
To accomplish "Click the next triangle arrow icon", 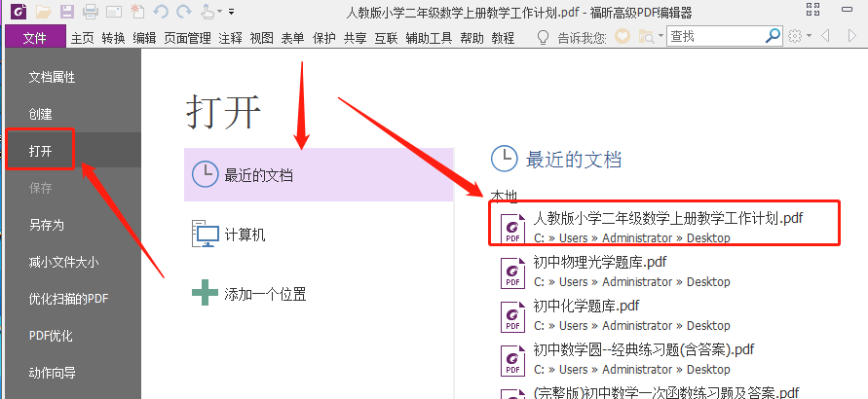I will (852, 36).
